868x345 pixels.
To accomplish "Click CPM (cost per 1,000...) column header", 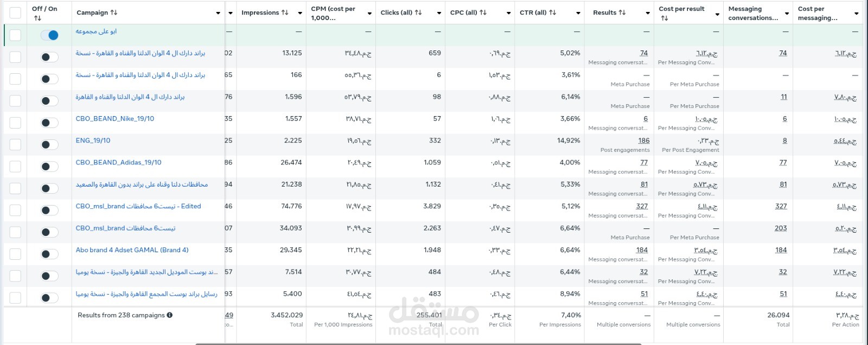I will click(333, 13).
